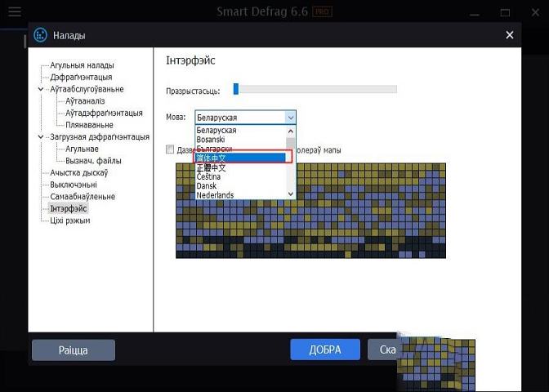Click language list scroll down arrow
This screenshot has width=549, height=392.
click(x=291, y=194)
